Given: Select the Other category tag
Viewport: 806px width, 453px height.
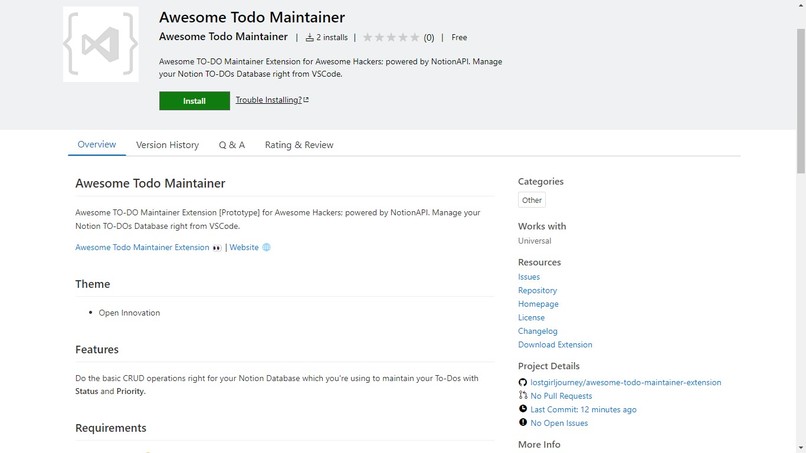Looking at the screenshot, I should click(x=532, y=200).
